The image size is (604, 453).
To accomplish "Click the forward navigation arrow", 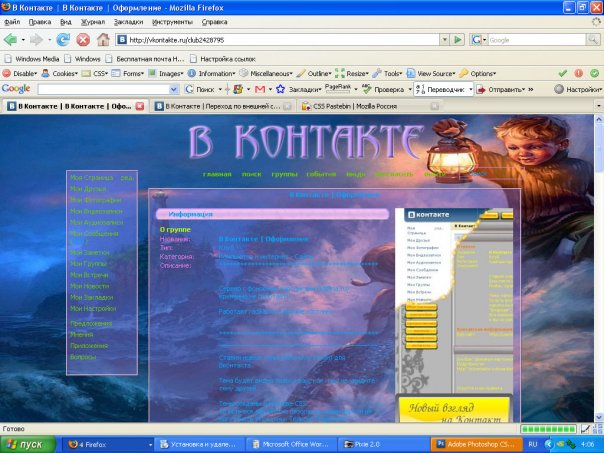I will coord(36,39).
